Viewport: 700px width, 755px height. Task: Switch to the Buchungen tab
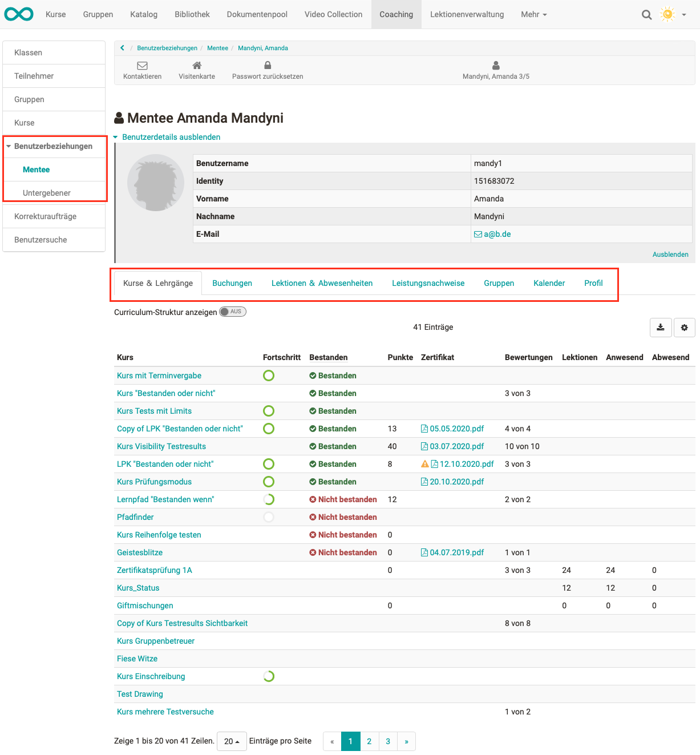(232, 283)
